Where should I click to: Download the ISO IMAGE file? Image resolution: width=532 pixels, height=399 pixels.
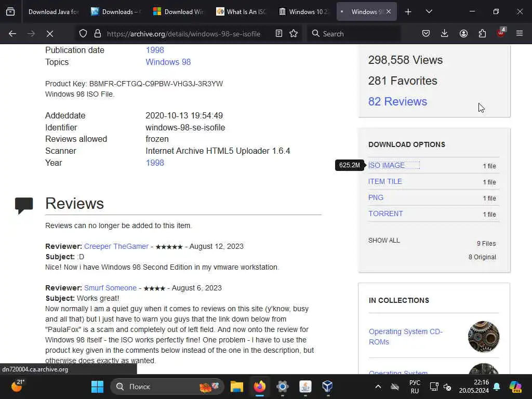coord(387,166)
